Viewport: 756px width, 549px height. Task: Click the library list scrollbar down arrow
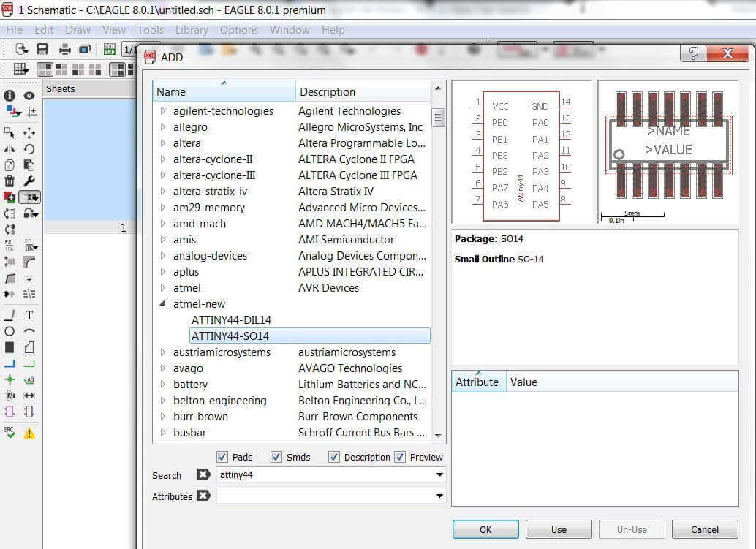[x=438, y=435]
